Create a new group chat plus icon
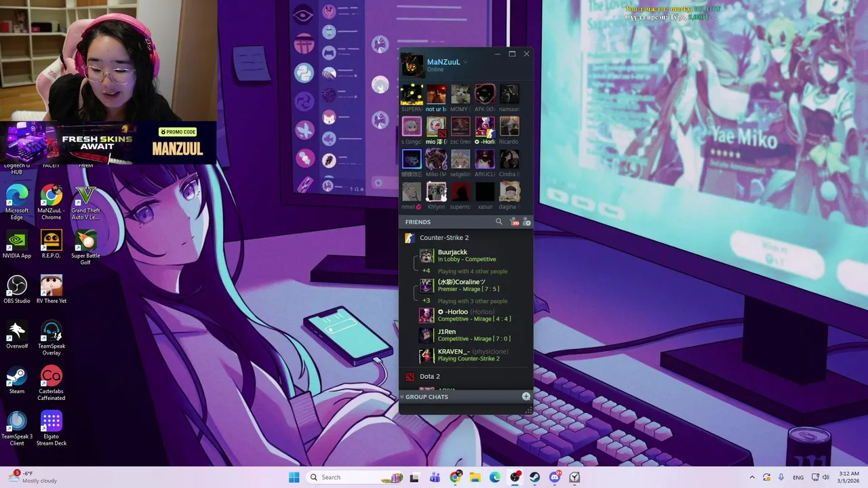The height and width of the screenshot is (488, 868). pyautogui.click(x=526, y=396)
